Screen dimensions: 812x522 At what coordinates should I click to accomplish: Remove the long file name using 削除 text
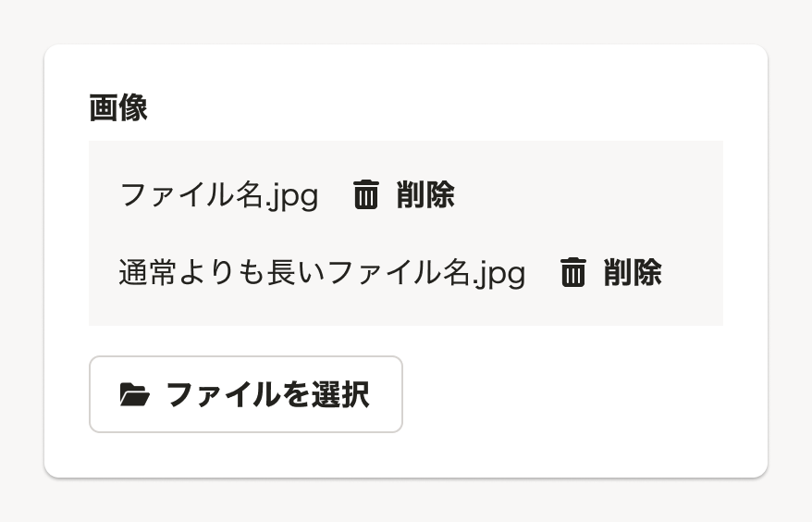pyautogui.click(x=633, y=273)
